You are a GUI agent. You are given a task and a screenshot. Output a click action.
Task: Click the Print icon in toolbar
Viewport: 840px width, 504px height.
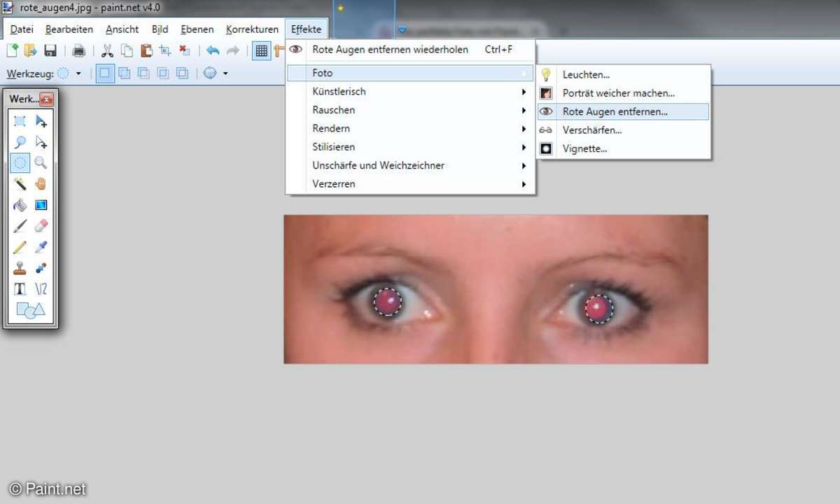tap(79, 50)
